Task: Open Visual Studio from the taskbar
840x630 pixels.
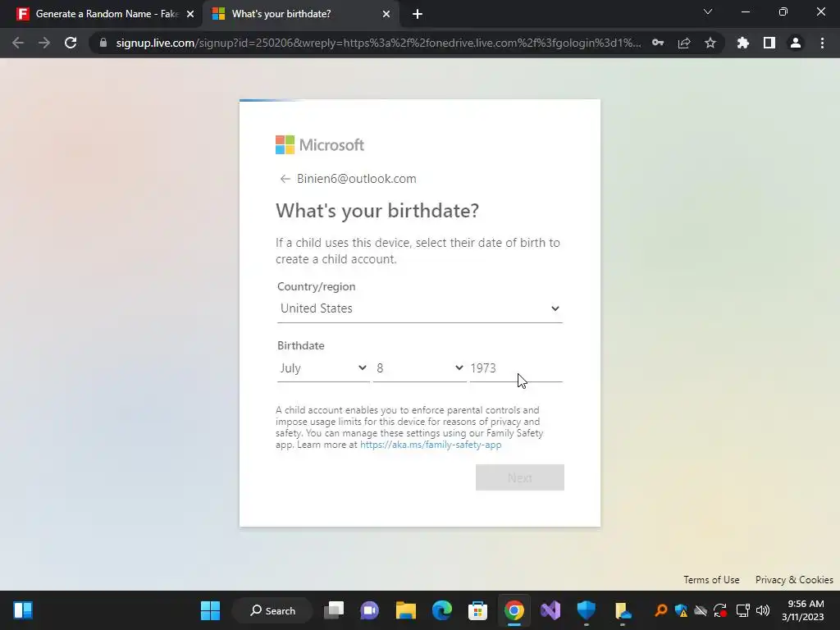Action: pos(550,610)
